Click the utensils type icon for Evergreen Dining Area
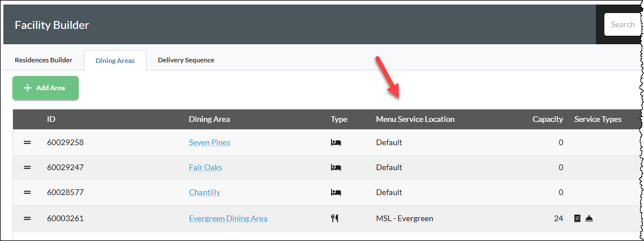 click(x=334, y=218)
